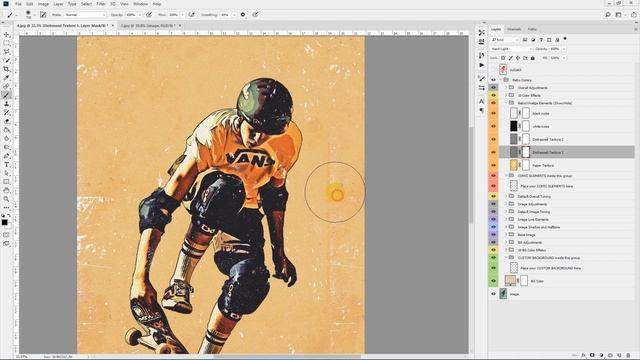Select the Brush tool in toolbox
This screenshot has width=640, height=360.
click(6, 95)
